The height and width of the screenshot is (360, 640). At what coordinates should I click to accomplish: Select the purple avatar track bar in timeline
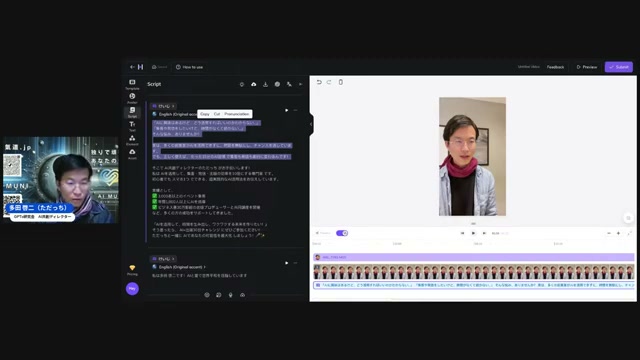473,257
